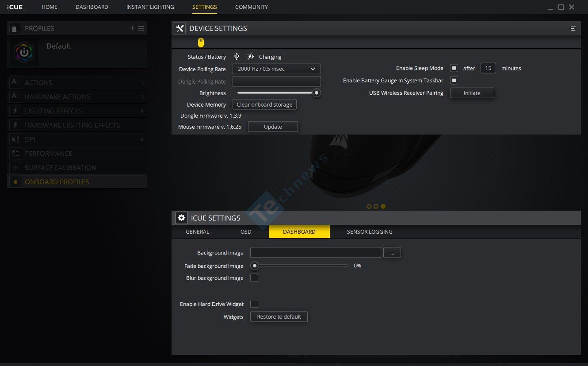Click the Surface Calibration target icon
This screenshot has height=366, width=588.
pos(15,167)
